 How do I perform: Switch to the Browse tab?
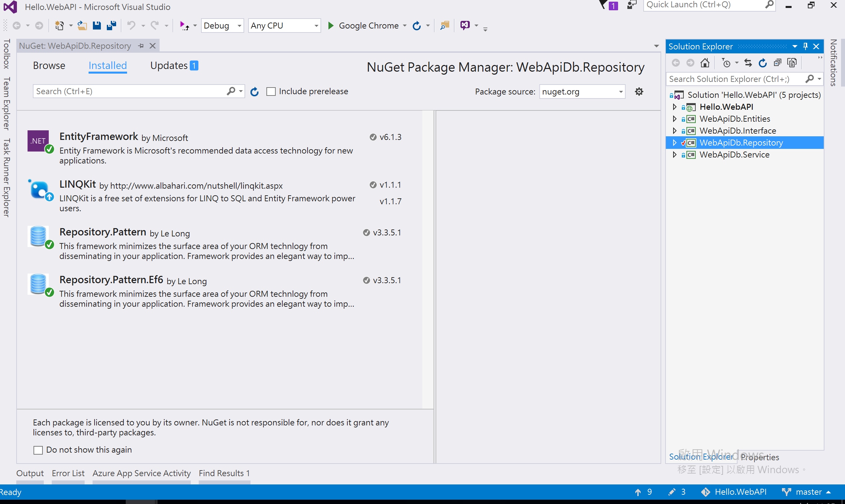(49, 66)
